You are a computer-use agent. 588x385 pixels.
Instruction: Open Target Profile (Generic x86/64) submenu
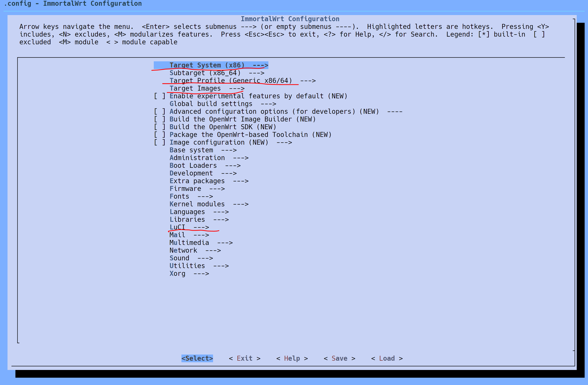[243, 81]
